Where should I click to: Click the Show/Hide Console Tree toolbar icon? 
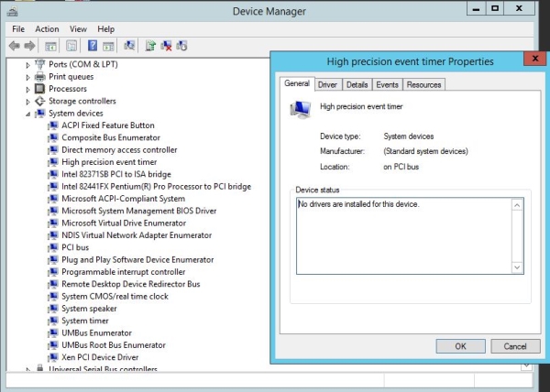[51, 45]
